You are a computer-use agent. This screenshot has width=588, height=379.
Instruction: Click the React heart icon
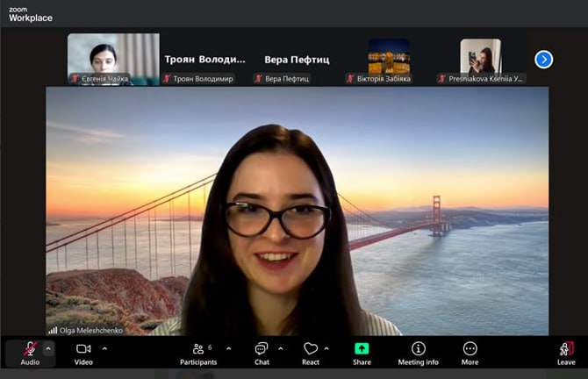point(311,353)
